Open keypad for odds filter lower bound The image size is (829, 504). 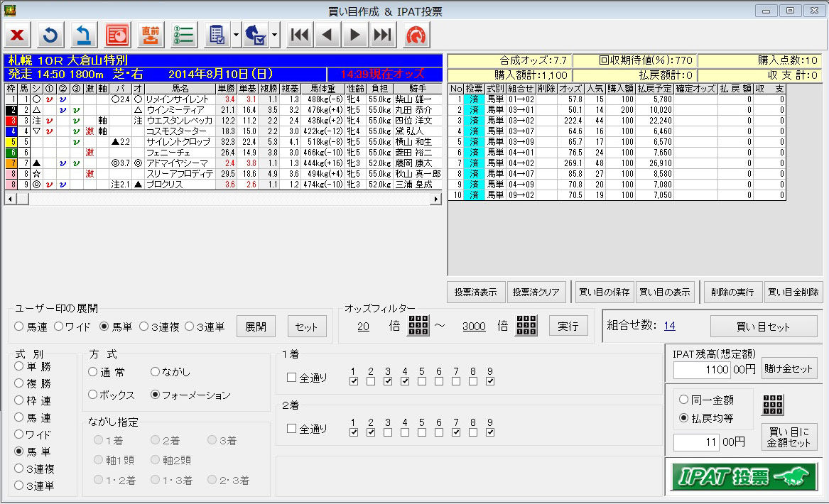[x=418, y=325]
